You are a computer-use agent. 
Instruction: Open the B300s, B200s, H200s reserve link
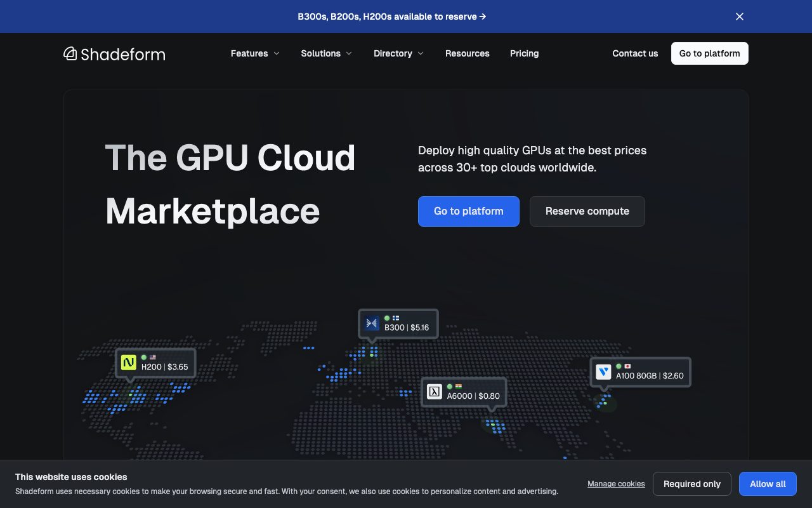click(392, 17)
